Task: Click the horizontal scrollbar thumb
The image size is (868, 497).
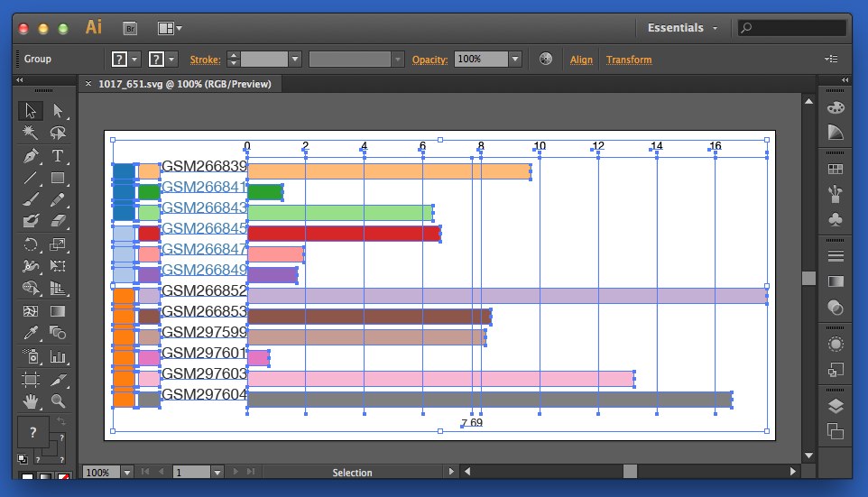Action: [x=630, y=472]
